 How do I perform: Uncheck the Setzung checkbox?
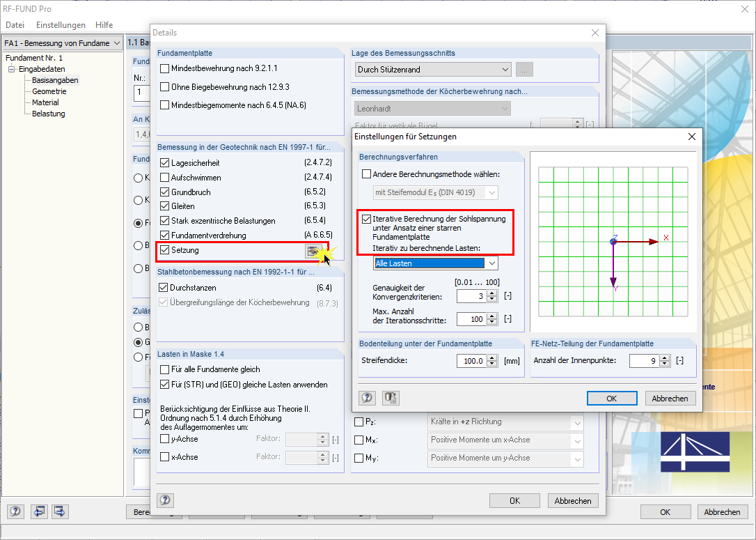165,250
